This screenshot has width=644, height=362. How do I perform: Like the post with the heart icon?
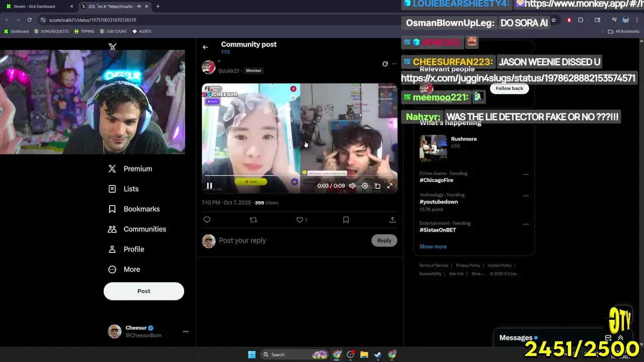pos(299,220)
